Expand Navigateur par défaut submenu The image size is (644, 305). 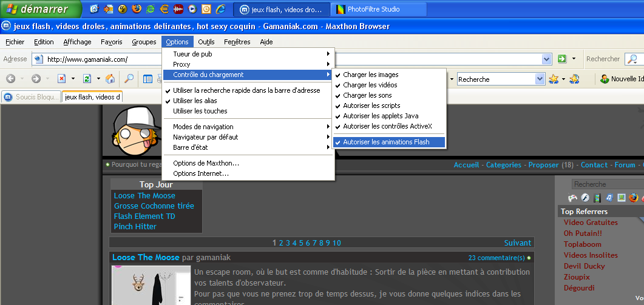click(248, 136)
